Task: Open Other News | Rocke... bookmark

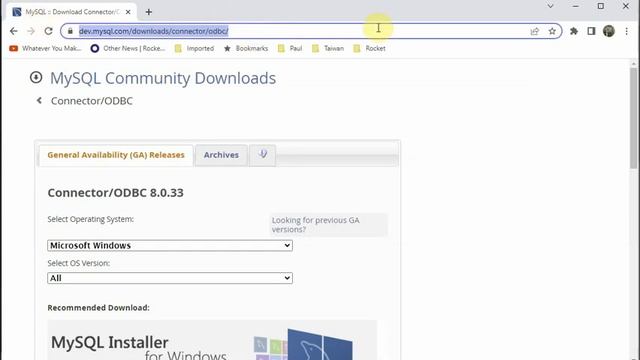Action: coord(128,48)
